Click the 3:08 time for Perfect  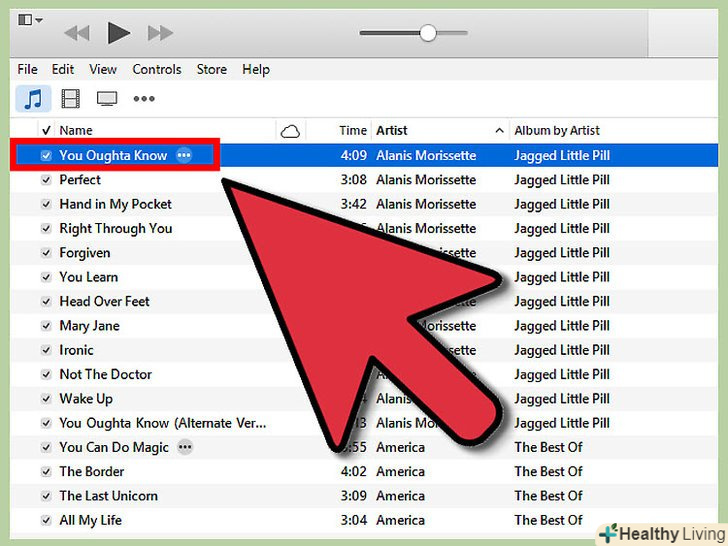click(x=354, y=180)
